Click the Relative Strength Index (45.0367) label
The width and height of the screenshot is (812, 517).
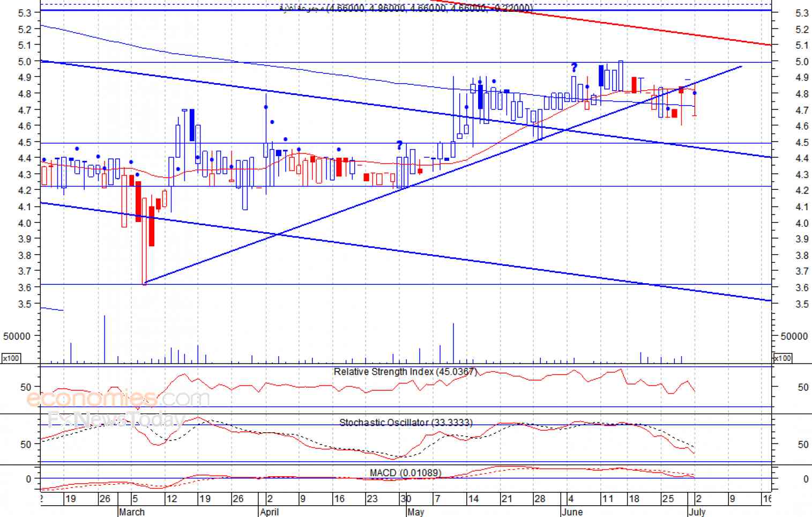pyautogui.click(x=405, y=372)
